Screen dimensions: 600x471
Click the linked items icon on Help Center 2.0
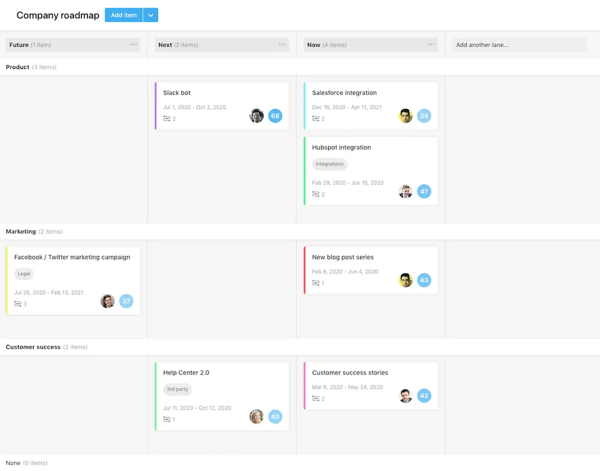point(166,419)
